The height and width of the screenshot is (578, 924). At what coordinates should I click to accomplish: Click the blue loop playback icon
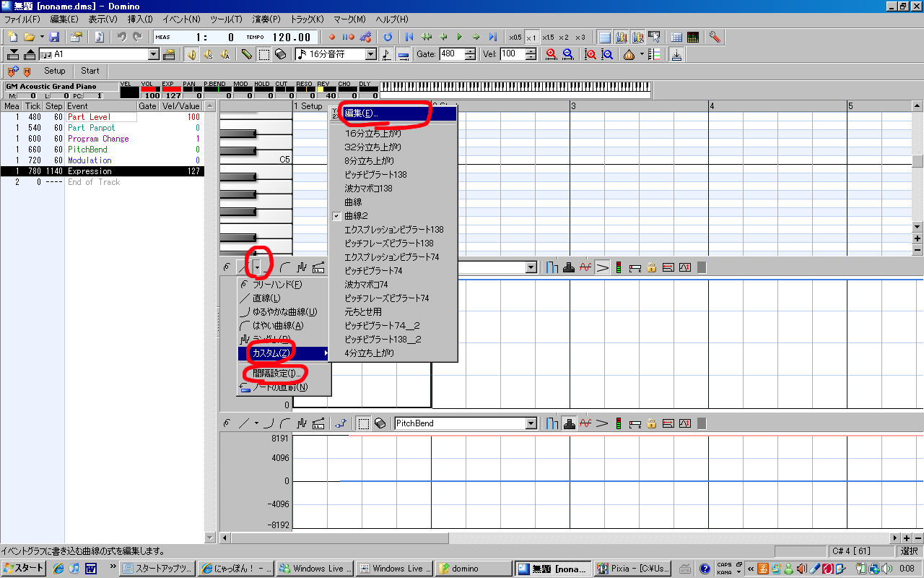[388, 37]
